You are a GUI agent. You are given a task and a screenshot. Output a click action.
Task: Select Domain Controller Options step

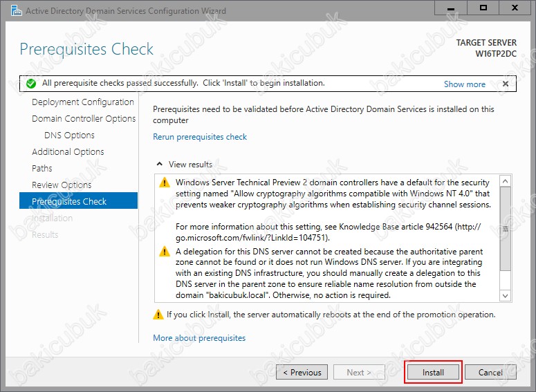tap(83, 118)
